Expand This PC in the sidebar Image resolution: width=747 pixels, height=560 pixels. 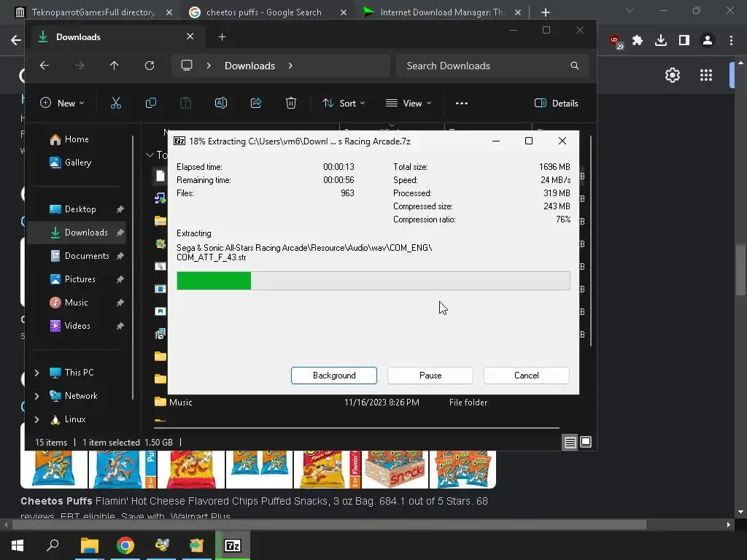pyautogui.click(x=36, y=373)
